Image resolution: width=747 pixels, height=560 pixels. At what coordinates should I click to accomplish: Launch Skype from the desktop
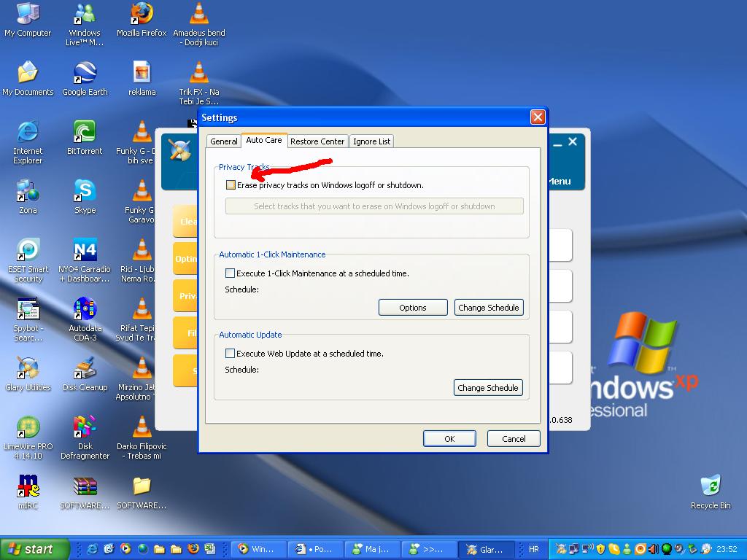point(85,192)
